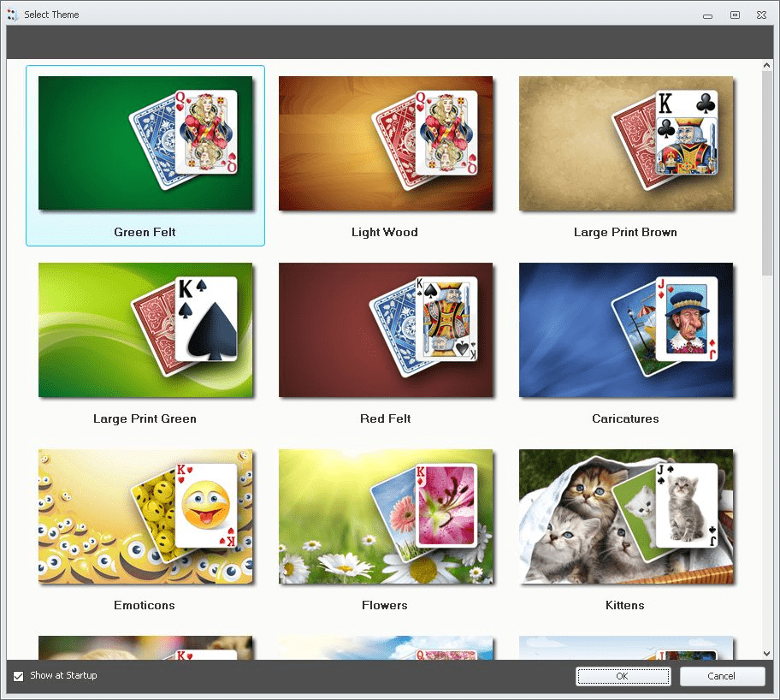Select the Caricatures theme
Image resolution: width=780 pixels, height=700 pixels.
pos(625,329)
